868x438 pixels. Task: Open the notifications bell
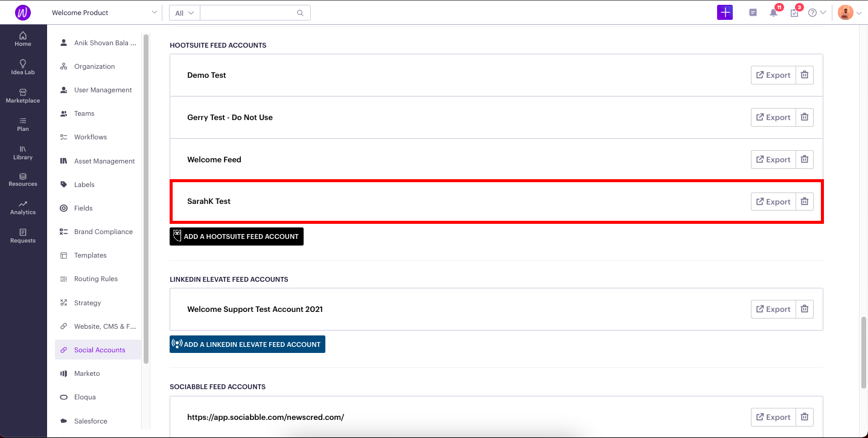tap(773, 13)
